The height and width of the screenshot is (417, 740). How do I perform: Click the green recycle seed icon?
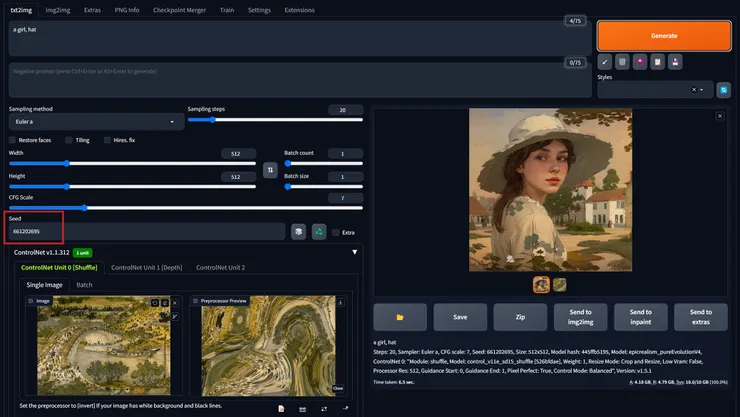319,232
